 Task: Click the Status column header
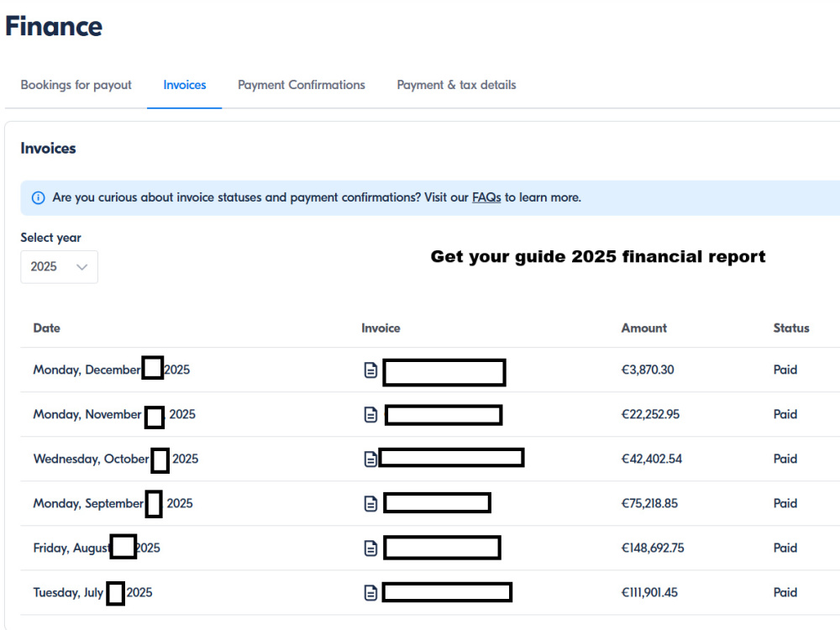point(791,328)
